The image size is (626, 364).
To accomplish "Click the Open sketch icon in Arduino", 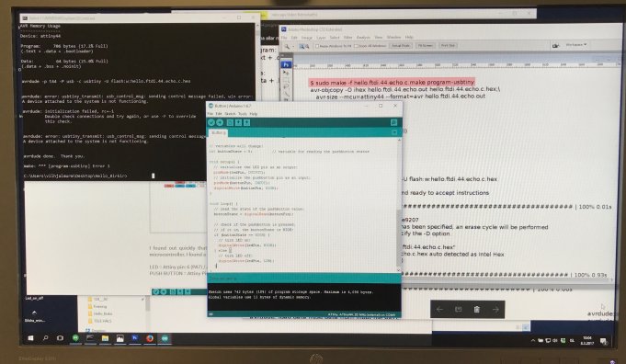I will point(238,122).
